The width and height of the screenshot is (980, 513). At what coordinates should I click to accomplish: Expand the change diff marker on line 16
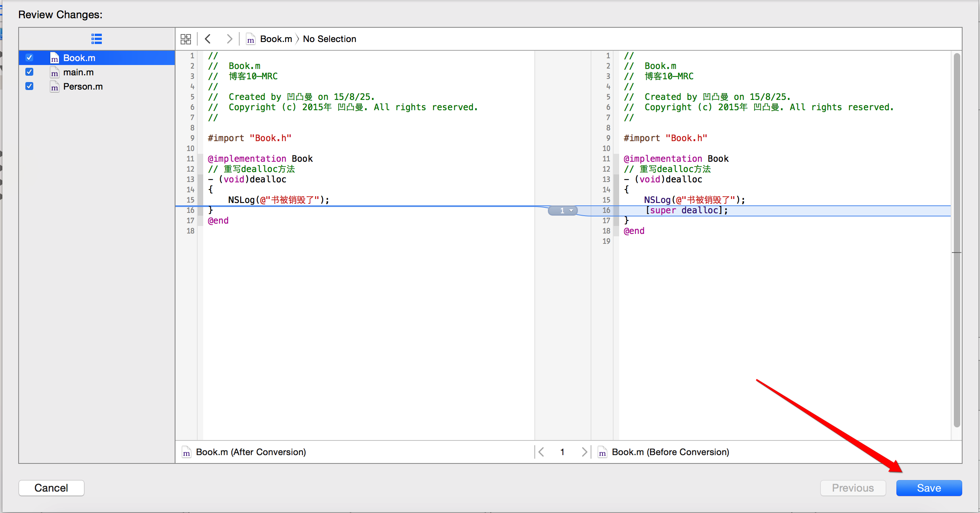click(x=563, y=209)
